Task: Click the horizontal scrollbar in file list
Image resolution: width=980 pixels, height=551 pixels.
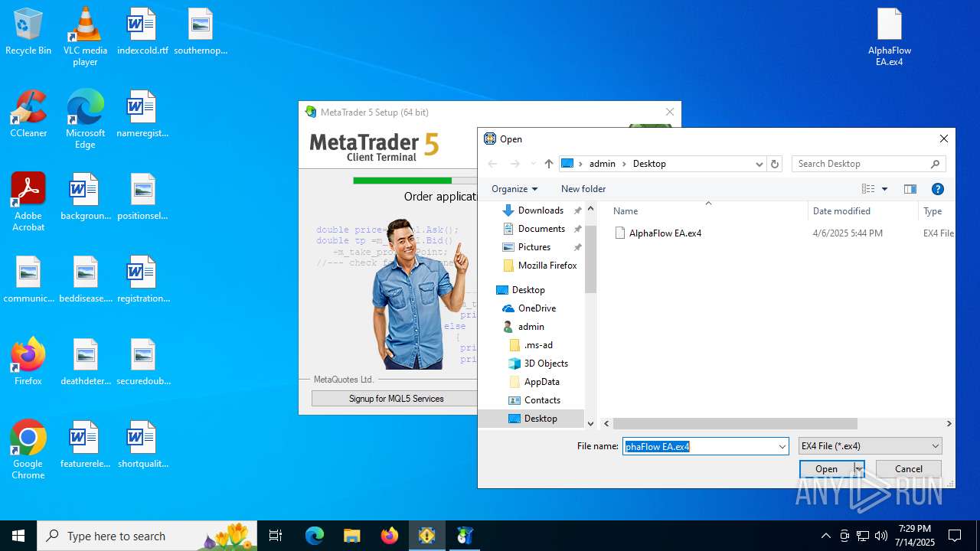Action: coord(735,423)
